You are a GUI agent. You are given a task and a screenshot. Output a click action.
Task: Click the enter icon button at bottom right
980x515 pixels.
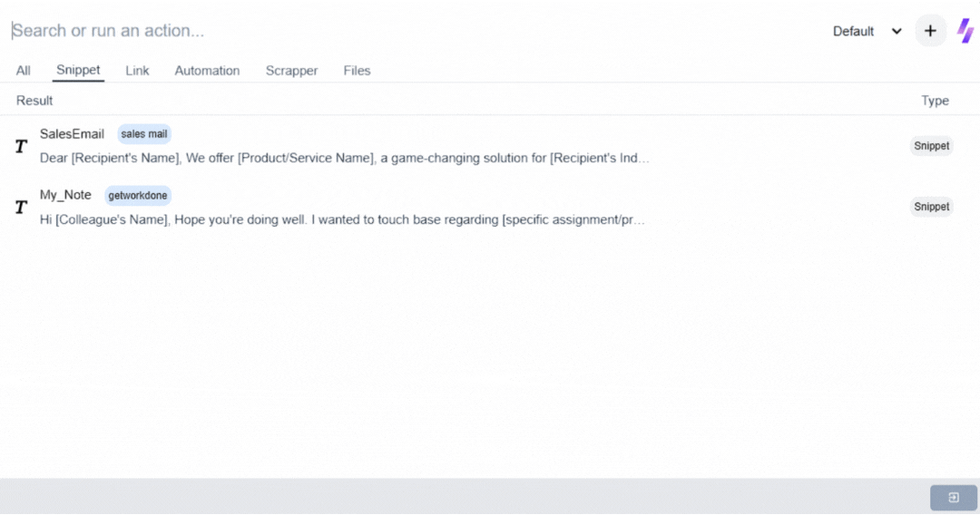953,498
